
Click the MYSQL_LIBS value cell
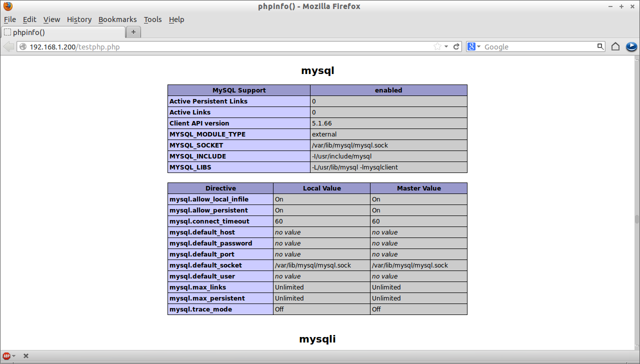388,167
